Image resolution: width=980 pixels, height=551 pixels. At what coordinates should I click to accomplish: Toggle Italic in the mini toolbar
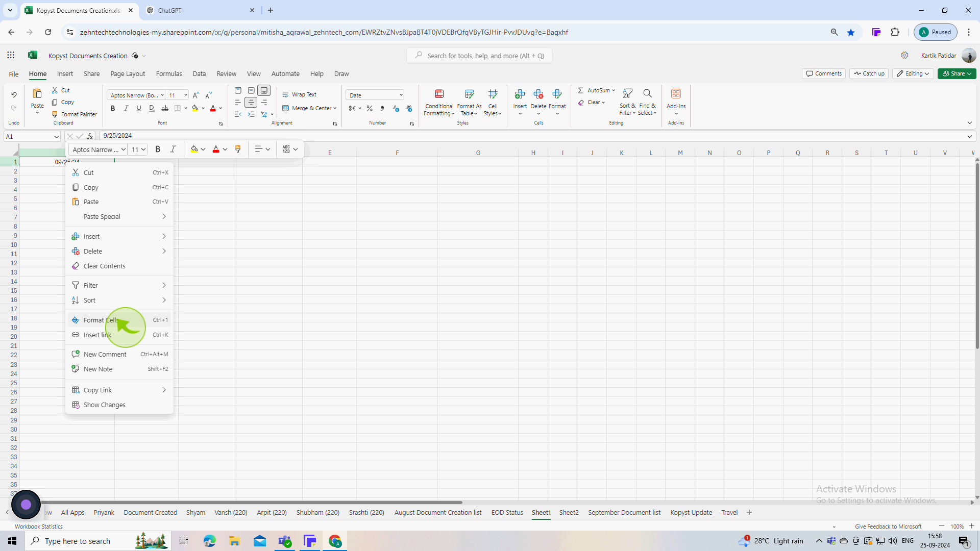click(173, 149)
